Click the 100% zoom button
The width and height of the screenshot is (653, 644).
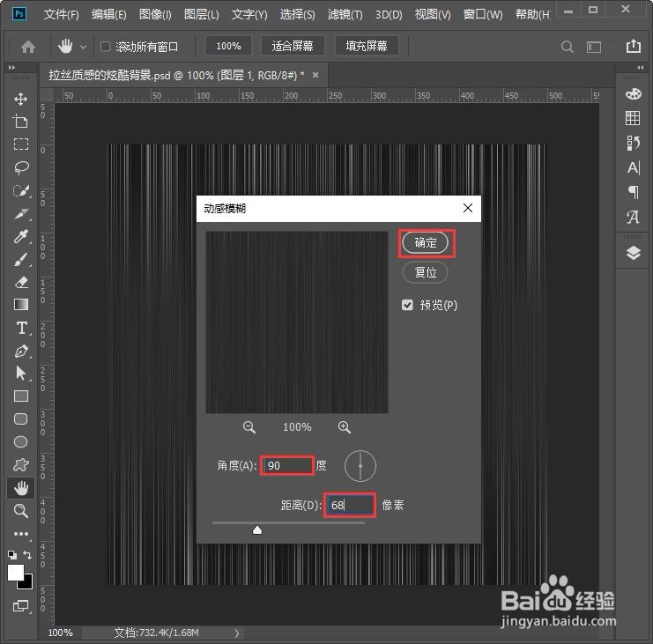pos(228,46)
